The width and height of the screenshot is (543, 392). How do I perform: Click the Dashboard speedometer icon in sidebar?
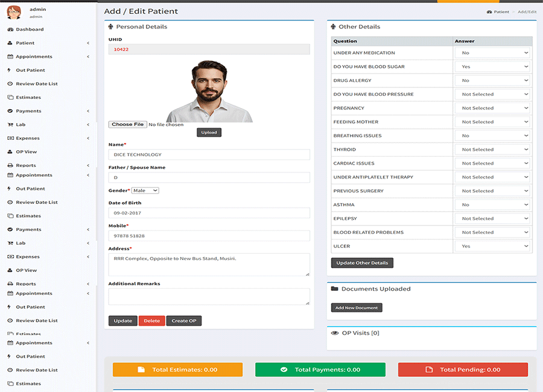[10, 30]
